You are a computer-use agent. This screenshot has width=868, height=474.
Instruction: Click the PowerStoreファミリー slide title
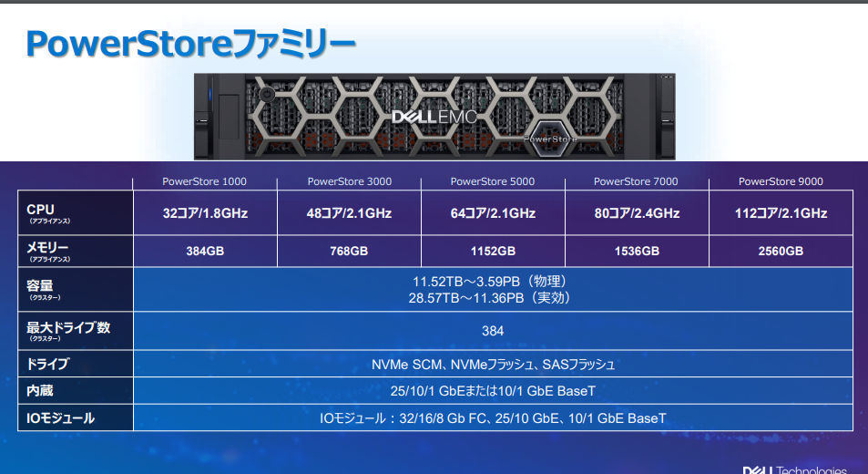pyautogui.click(x=190, y=44)
